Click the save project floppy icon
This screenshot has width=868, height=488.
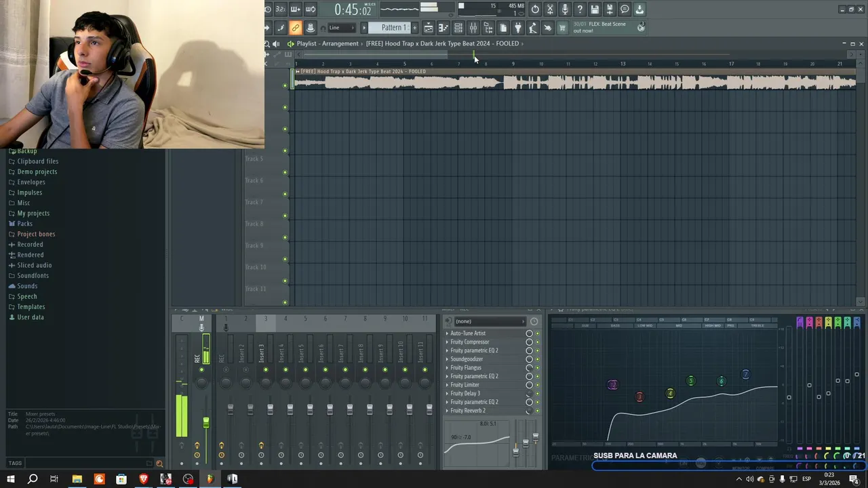tap(595, 9)
